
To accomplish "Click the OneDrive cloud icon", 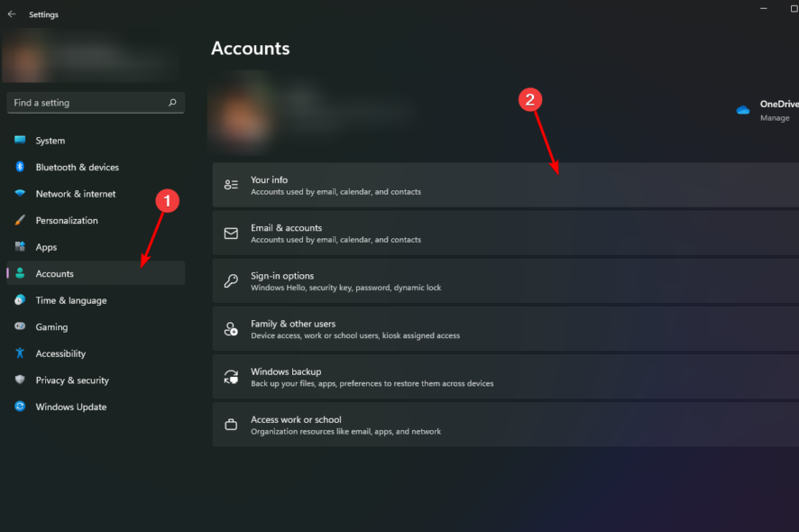I will point(741,109).
